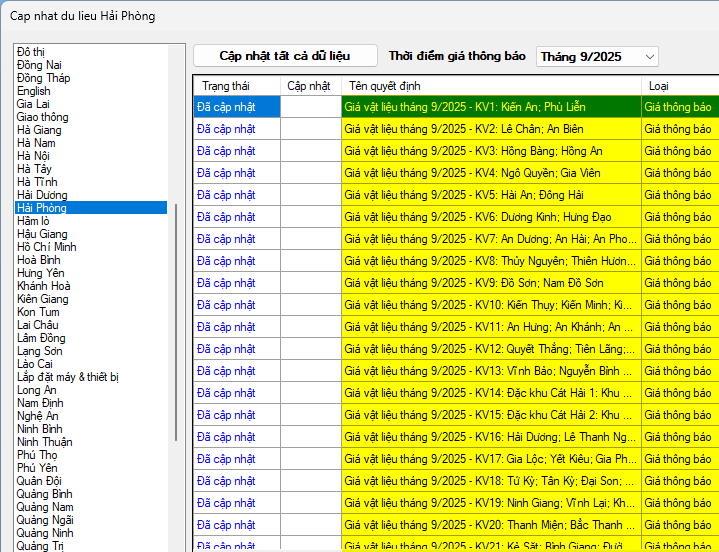Select 'Đồng Nai' in the province list
Image resolution: width=719 pixels, height=552 pixels.
pos(39,65)
